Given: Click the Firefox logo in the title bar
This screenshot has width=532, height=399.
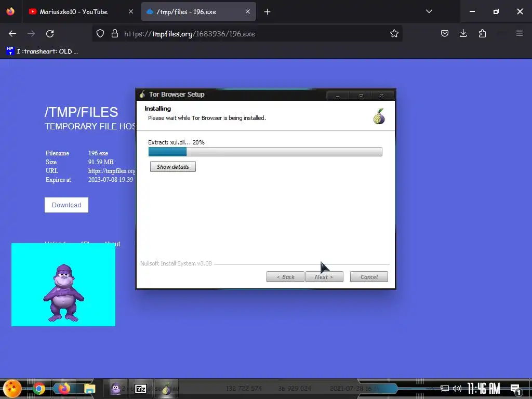Looking at the screenshot, I should pyautogui.click(x=10, y=11).
